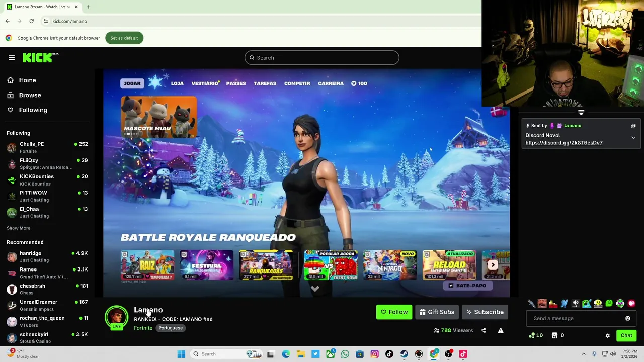Open the KICKBounties channel in sidebar
The height and width of the screenshot is (362, 644).
(47, 180)
